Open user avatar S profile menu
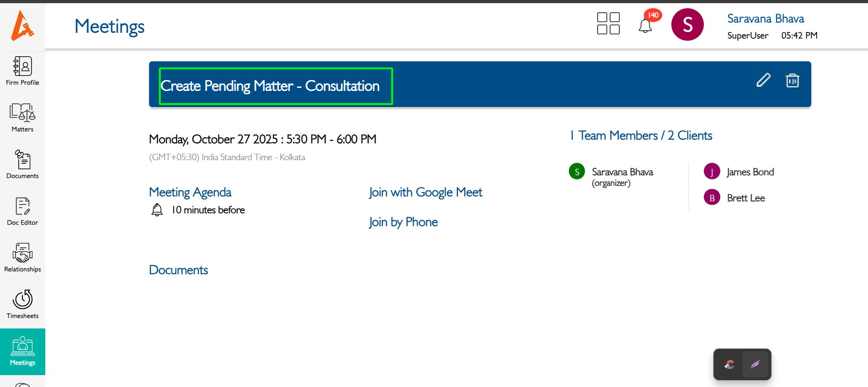Screen dimensions: 868x387 click(687, 25)
